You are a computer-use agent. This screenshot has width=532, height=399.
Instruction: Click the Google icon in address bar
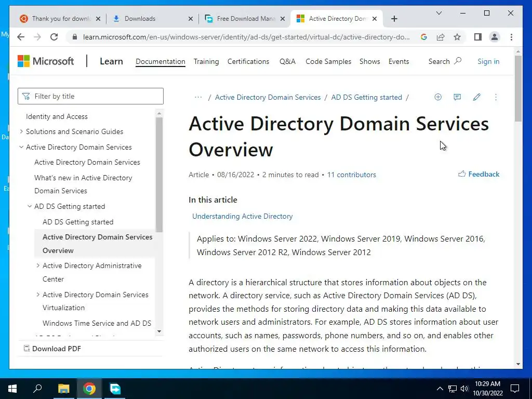tap(424, 37)
